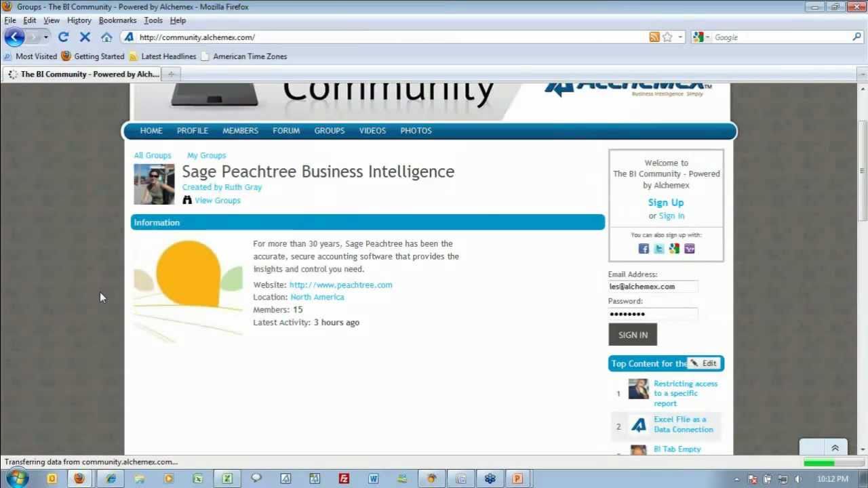
Task: Open the Tools menu
Action: click(x=153, y=20)
